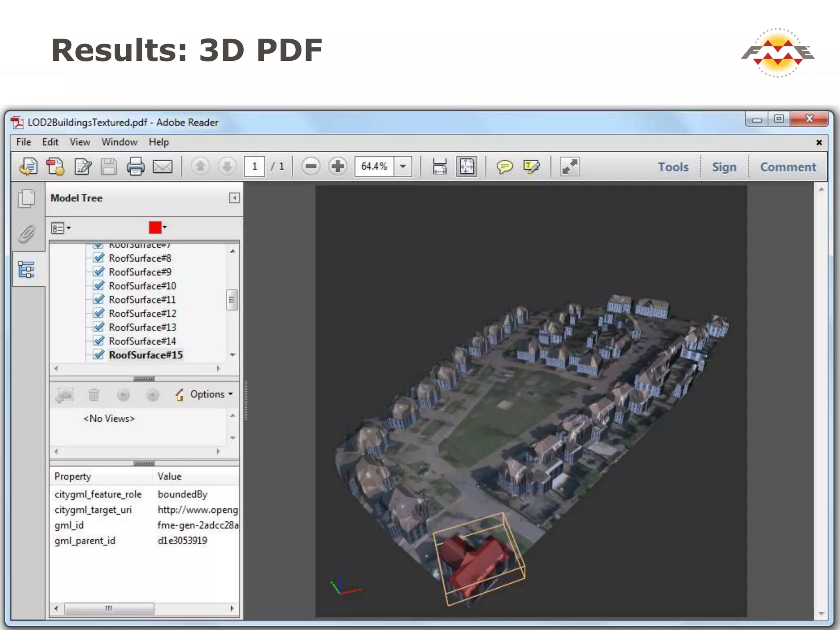Click the Email envelope icon
This screenshot has height=630, width=840.
(x=162, y=167)
